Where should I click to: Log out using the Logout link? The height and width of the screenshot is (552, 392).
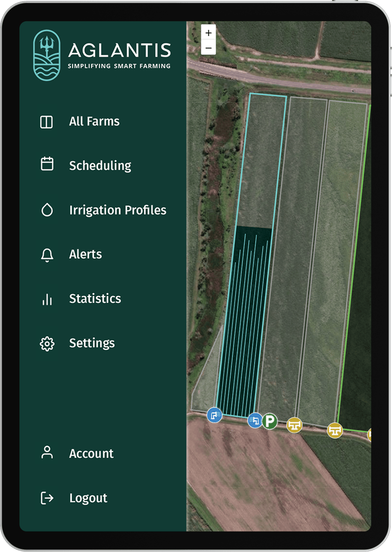pos(88,498)
